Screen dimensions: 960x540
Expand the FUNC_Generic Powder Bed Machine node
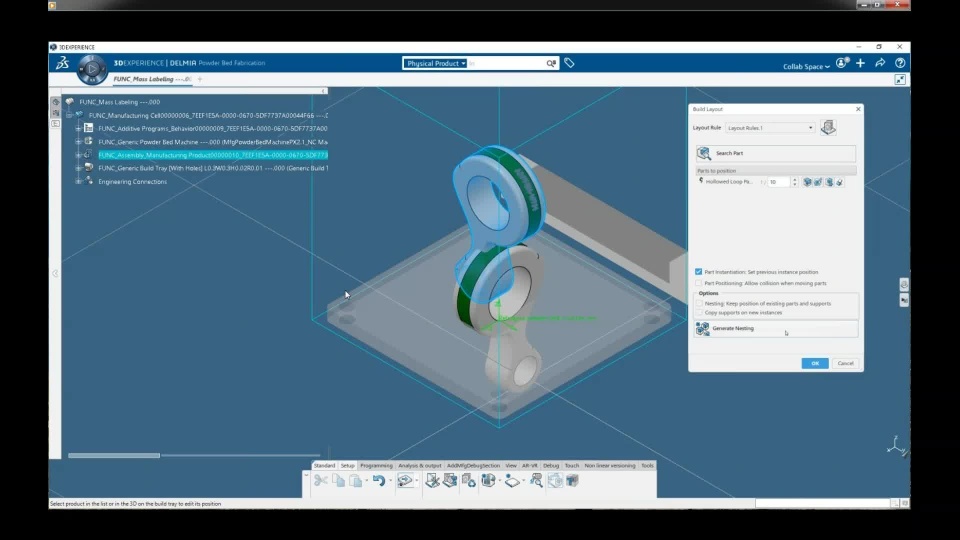[78, 141]
